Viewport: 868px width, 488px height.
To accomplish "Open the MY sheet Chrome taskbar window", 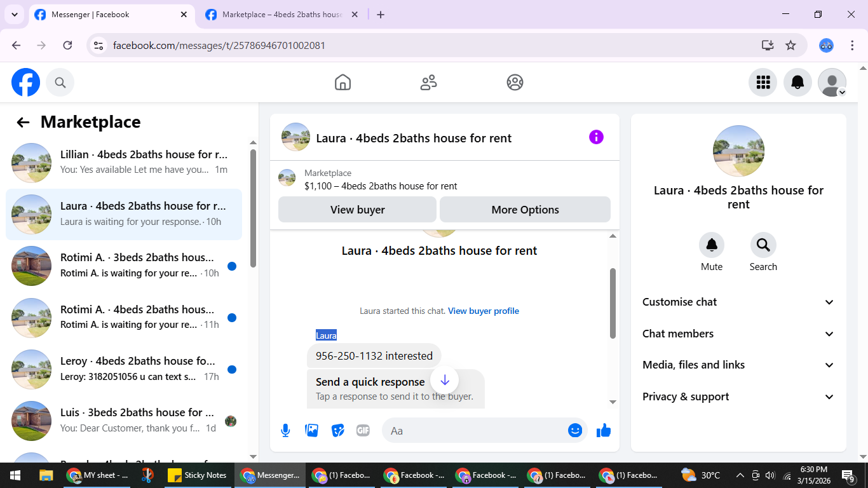I will [98, 475].
